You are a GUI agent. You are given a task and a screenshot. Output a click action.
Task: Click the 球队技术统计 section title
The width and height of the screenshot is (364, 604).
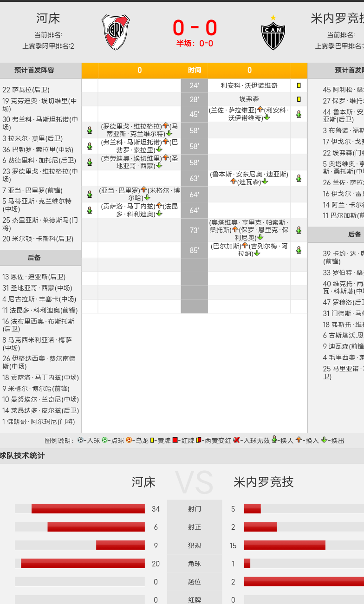[22, 456]
